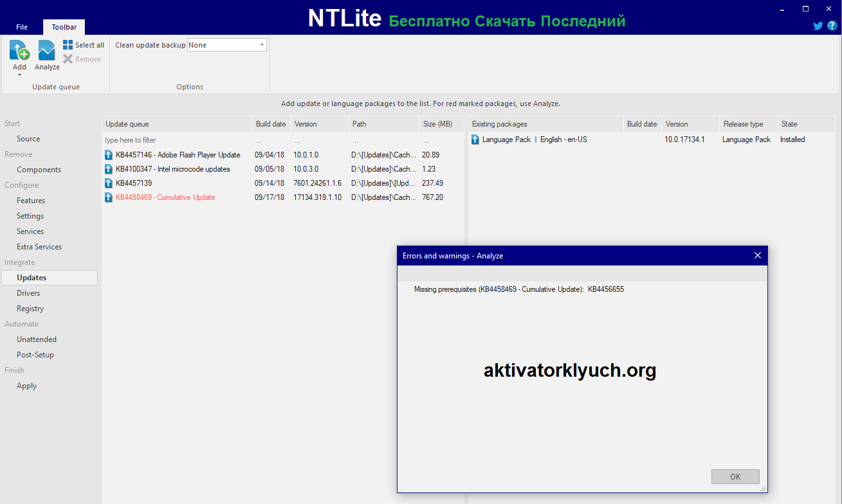Sort updates by Version column header
This screenshot has width=842, height=504.
click(320, 124)
